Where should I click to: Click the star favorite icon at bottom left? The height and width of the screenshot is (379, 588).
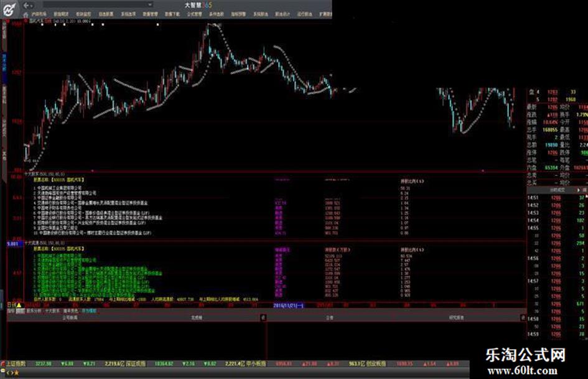tap(17, 373)
